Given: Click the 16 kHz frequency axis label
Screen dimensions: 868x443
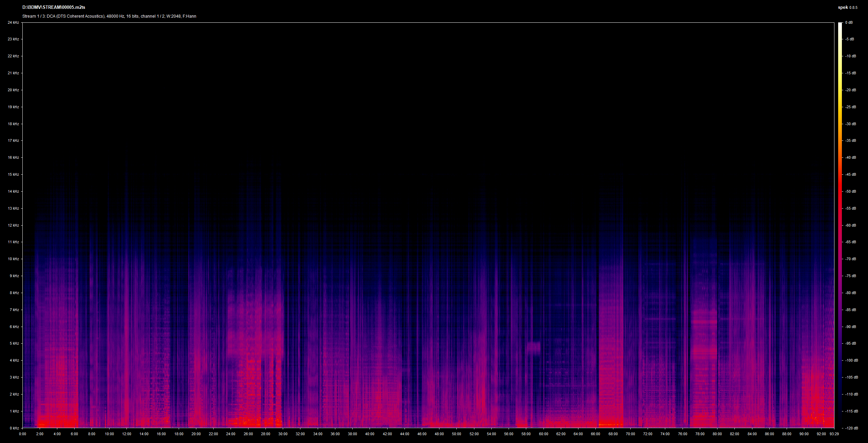Looking at the screenshot, I should 13,157.
